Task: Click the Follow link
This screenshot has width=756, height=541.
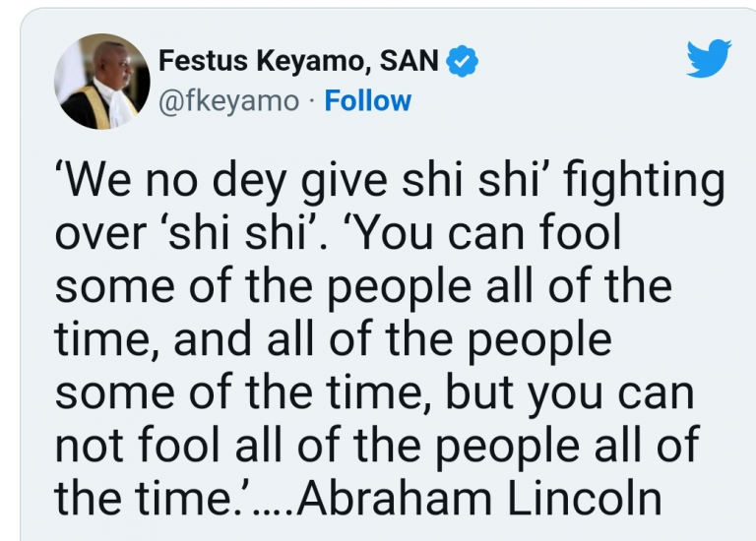Action: (x=368, y=101)
